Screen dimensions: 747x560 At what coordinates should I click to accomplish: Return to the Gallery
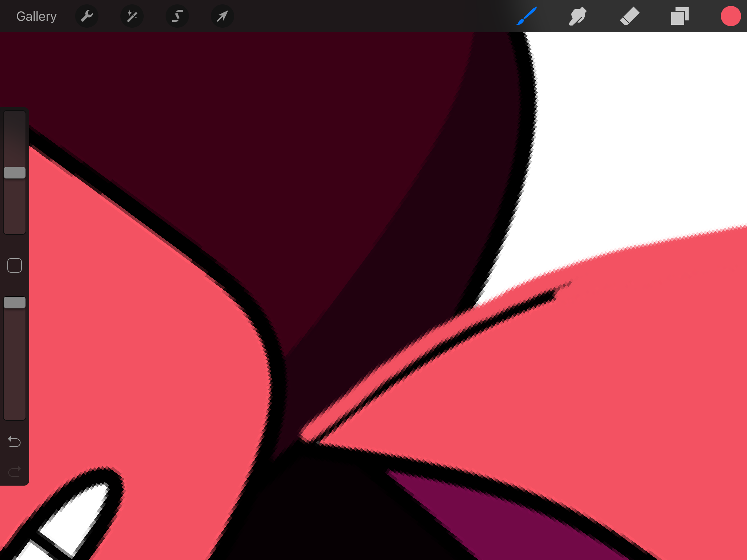point(36,16)
